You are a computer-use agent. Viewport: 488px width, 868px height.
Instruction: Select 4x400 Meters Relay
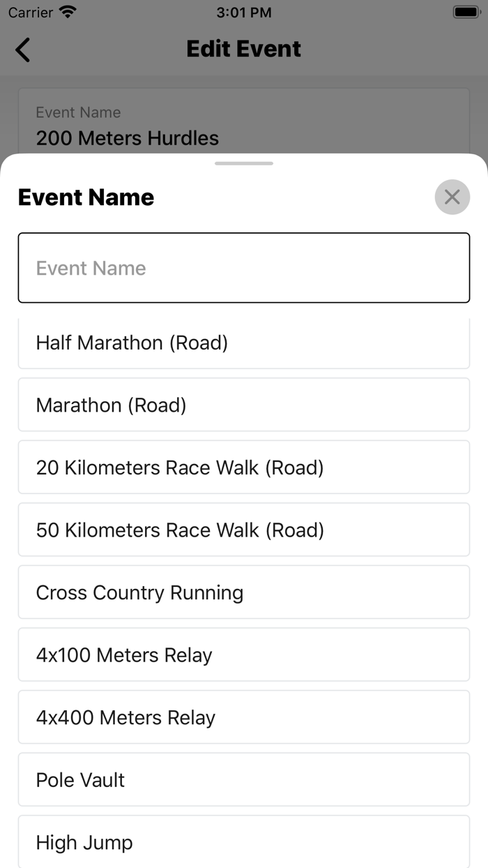244,717
